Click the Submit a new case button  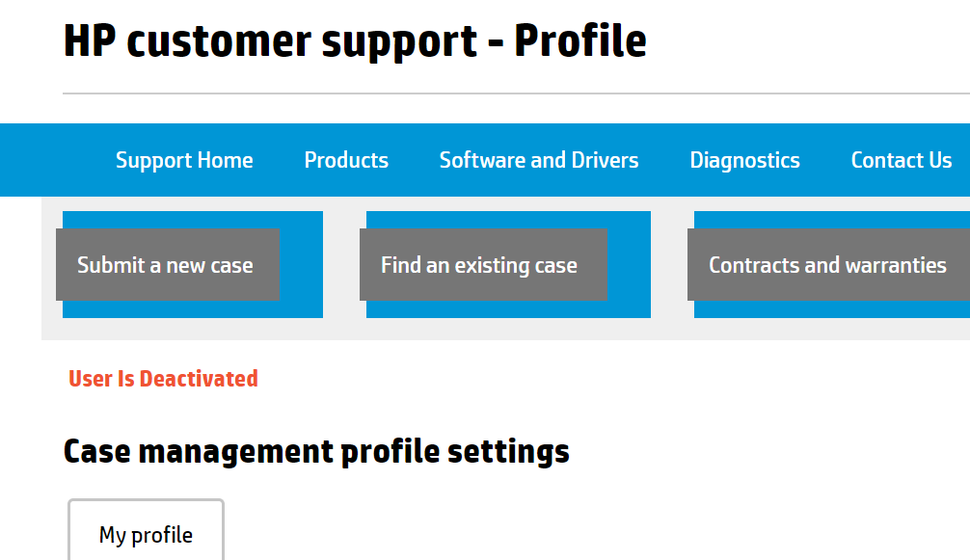167,264
